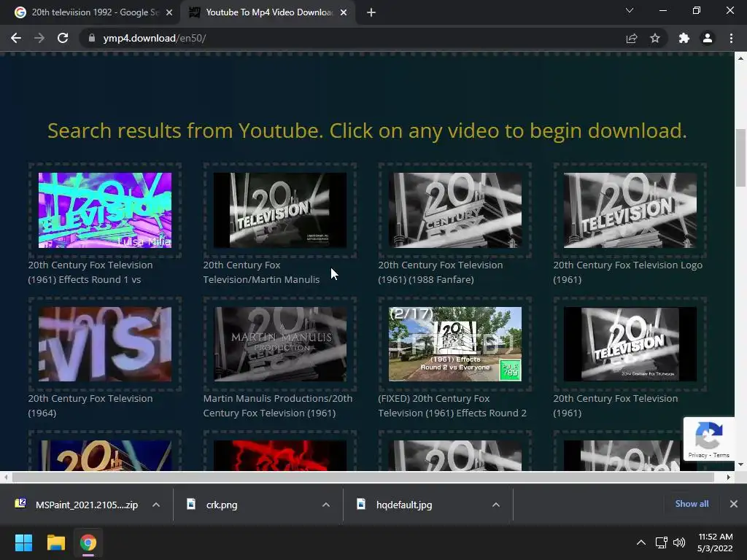
Task: Click the horizontal scrollbar right arrow
Action: click(x=729, y=477)
